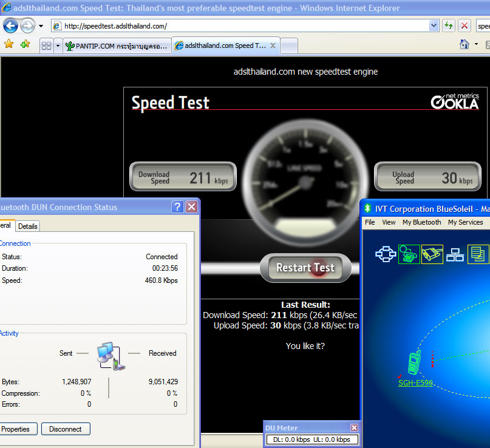Click the Internet Explorer logo in title bar

pyautogui.click(x=6, y=7)
